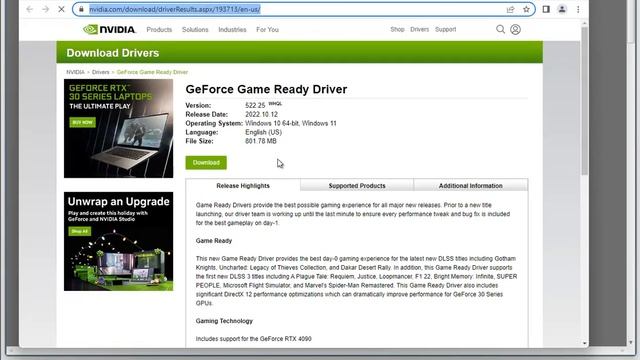This screenshot has height=360, width=640.
Task: Click the Windows 10 64-bit, Windows 11 text
Action: [x=291, y=123]
